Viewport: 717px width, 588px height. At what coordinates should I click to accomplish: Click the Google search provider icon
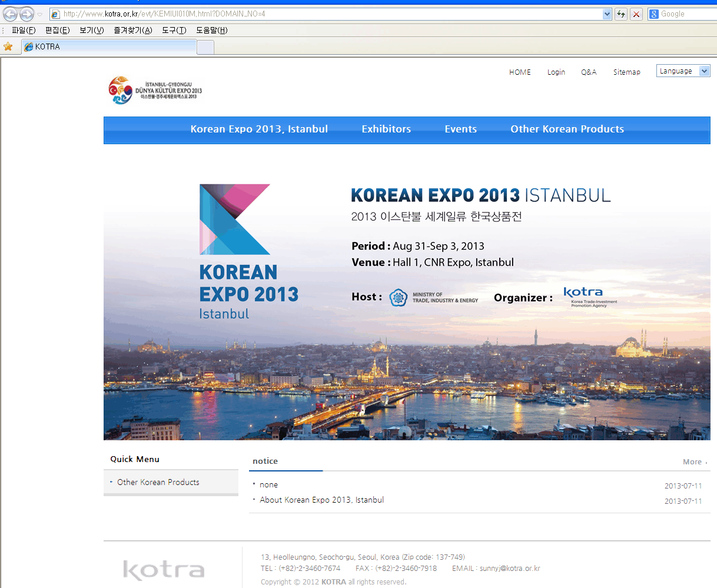[653, 14]
